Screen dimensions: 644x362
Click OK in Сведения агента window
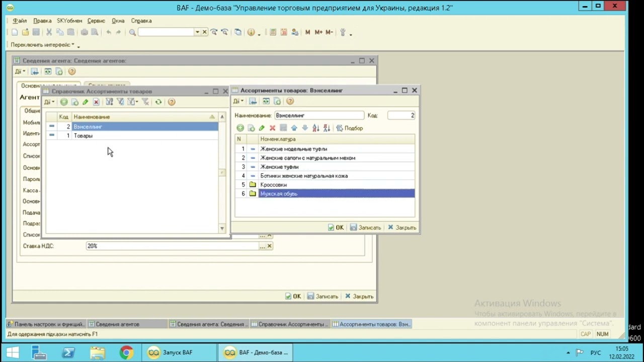(293, 297)
